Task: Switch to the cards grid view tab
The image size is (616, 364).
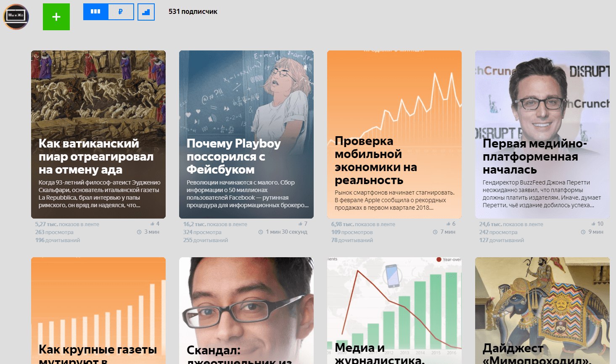Action: (95, 12)
